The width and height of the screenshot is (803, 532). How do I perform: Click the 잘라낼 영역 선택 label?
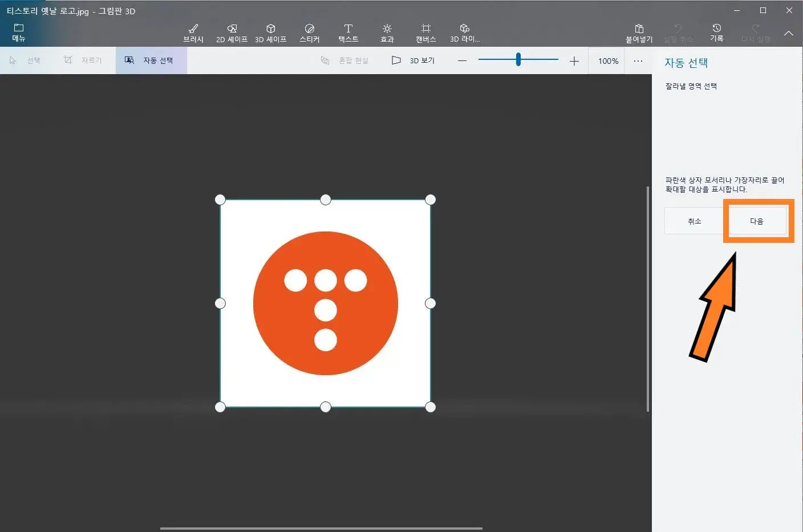click(691, 86)
